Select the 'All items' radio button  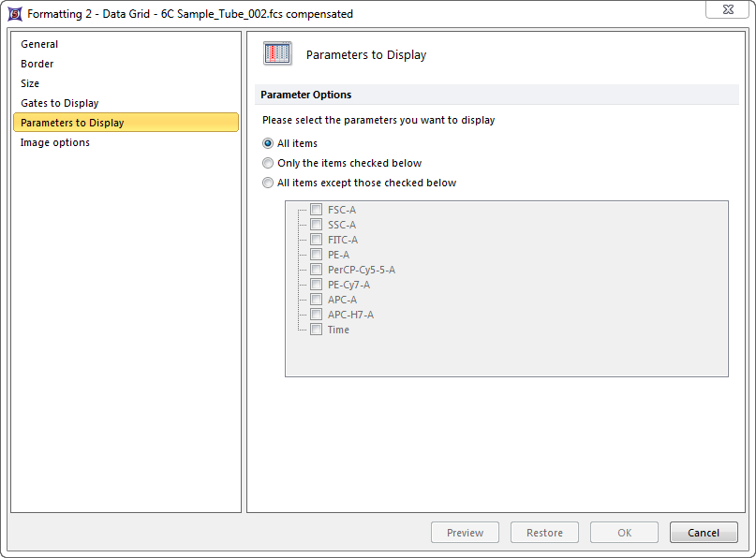pos(268,143)
